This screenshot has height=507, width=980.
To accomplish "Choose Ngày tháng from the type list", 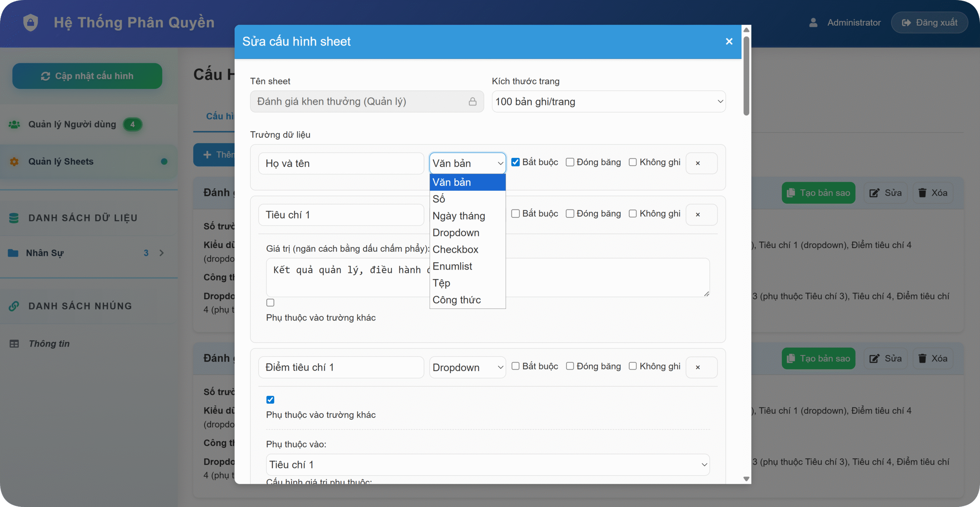I will click(x=459, y=216).
